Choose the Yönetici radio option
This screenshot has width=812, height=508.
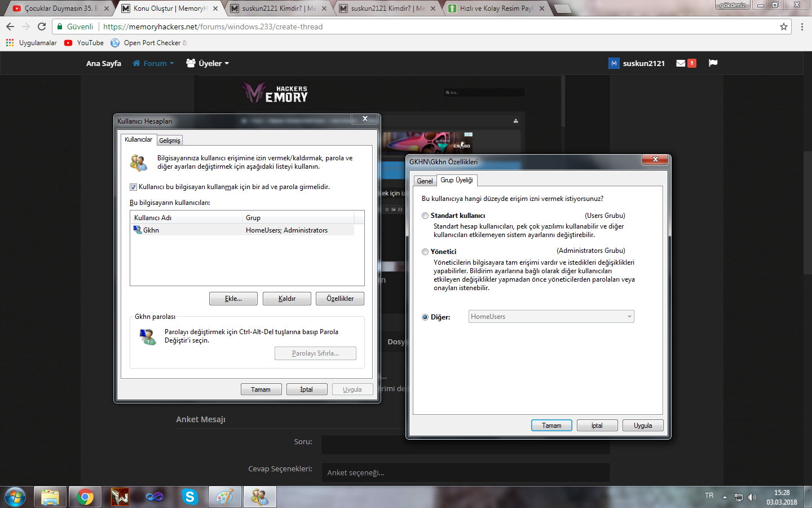tap(425, 252)
